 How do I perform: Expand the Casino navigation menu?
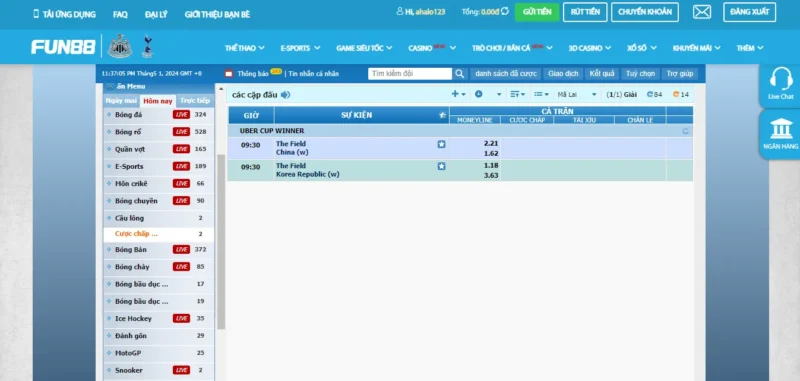coord(432,48)
